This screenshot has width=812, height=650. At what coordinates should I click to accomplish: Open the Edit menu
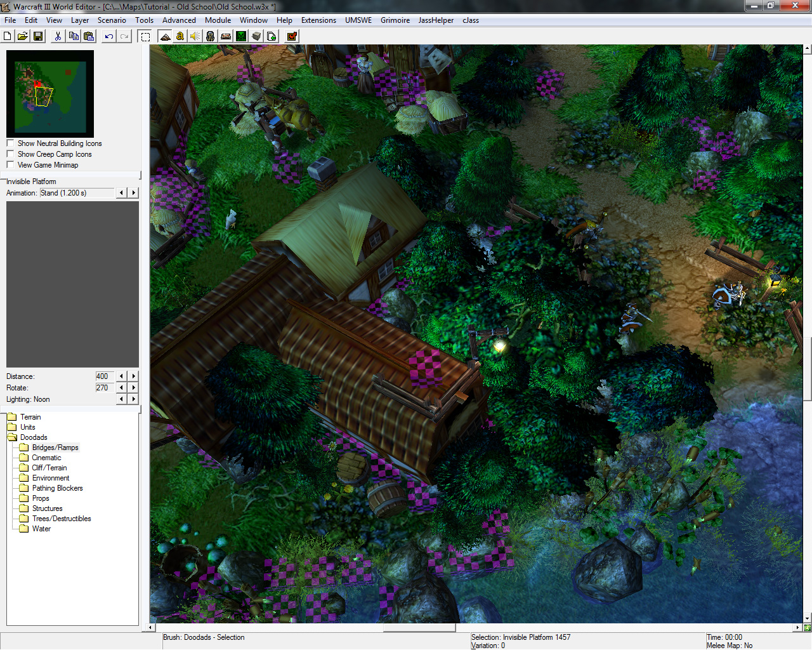pyautogui.click(x=31, y=20)
